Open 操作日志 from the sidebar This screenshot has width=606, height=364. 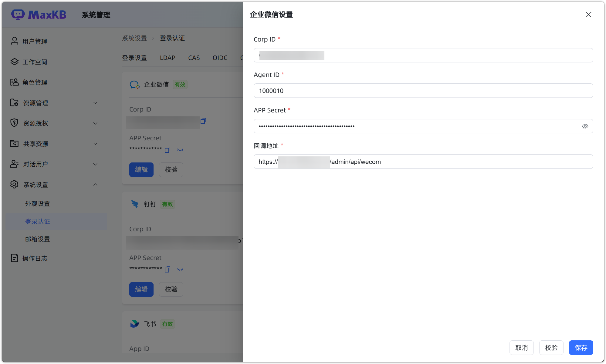pos(35,258)
